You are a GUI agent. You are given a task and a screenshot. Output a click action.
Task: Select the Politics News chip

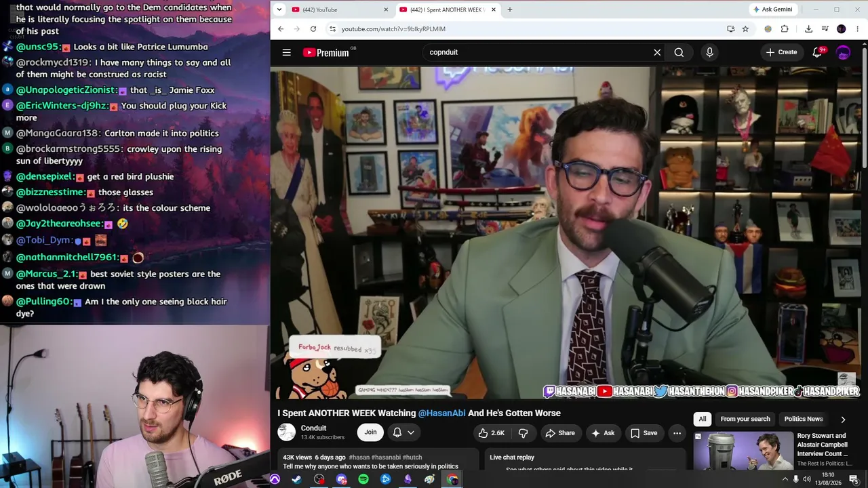coord(804,419)
